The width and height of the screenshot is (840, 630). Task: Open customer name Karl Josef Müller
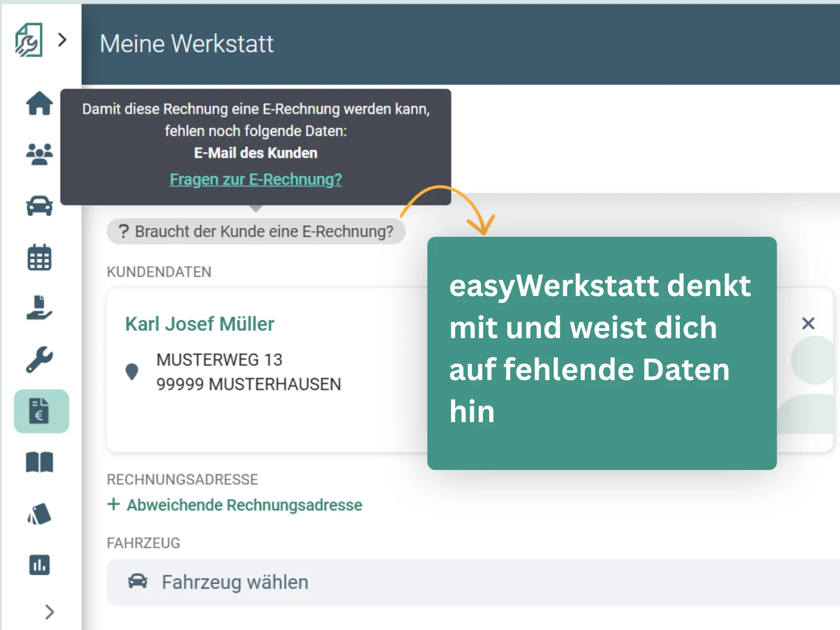199,324
